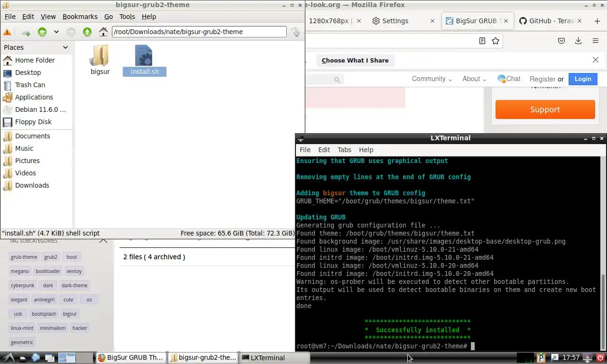
Task: Click the grub-theme tag
Action: point(24,257)
